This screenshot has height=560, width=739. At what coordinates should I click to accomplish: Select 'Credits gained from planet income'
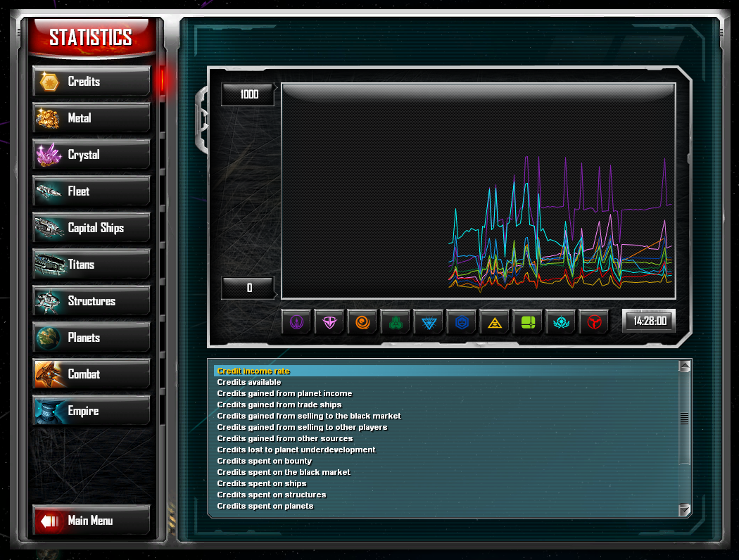(446, 394)
